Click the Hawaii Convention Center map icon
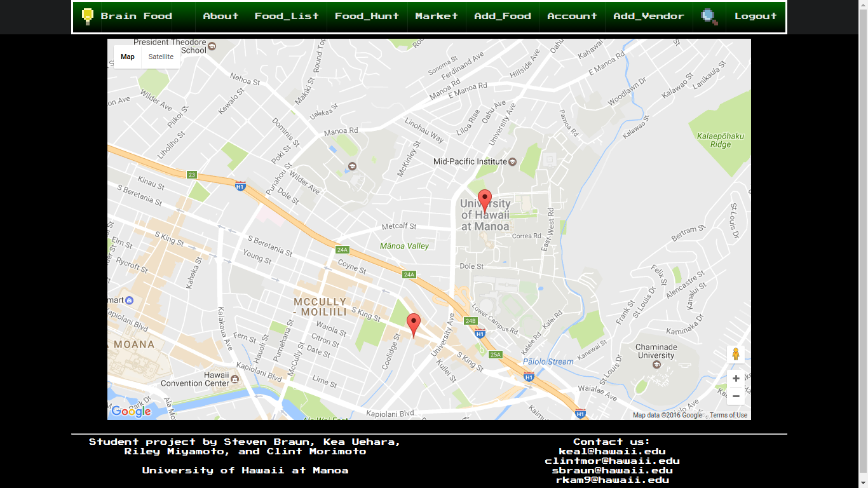 235,379
